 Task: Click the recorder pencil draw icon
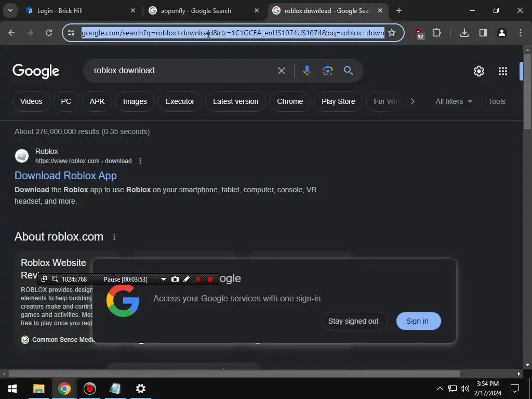click(x=187, y=279)
